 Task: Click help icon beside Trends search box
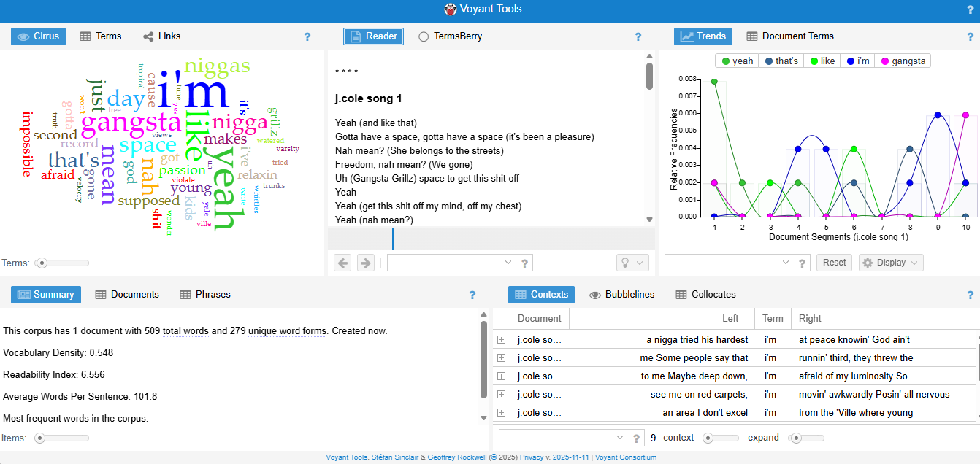tap(801, 263)
